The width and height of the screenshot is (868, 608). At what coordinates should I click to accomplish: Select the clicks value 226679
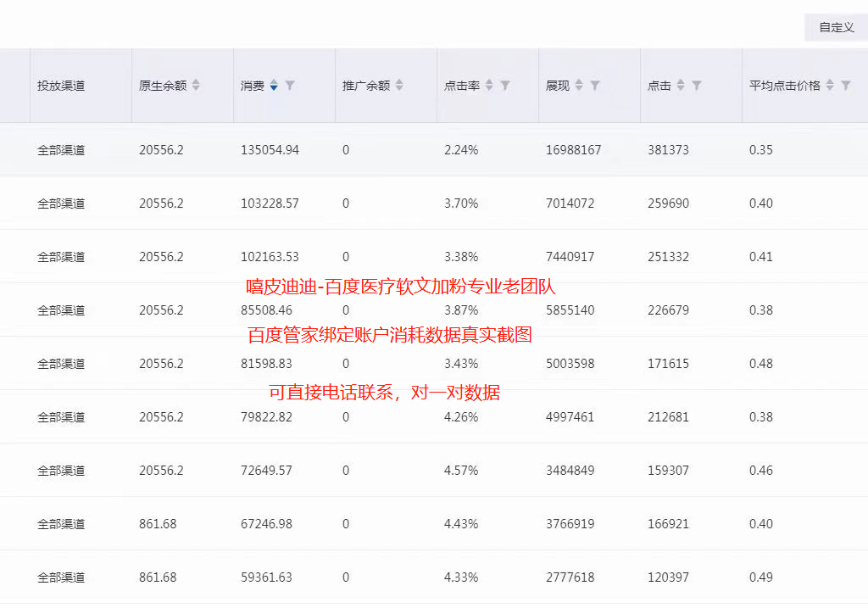coord(668,310)
